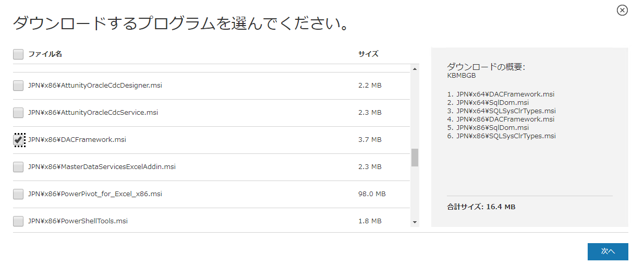The image size is (644, 264).
Task: Select PowerShellTools.msi checkbox
Action: [18, 221]
